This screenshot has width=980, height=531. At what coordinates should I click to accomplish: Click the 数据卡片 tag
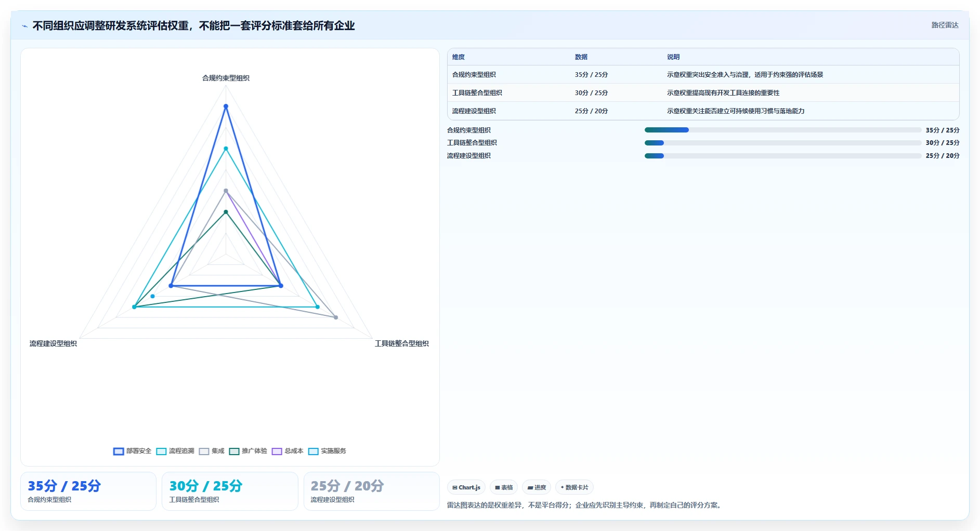[574, 487]
